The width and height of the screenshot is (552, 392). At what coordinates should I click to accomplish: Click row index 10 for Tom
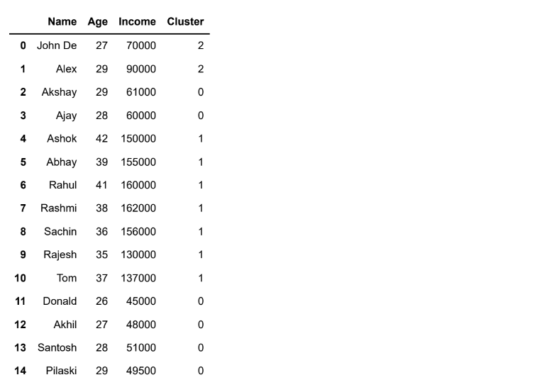[20, 278]
